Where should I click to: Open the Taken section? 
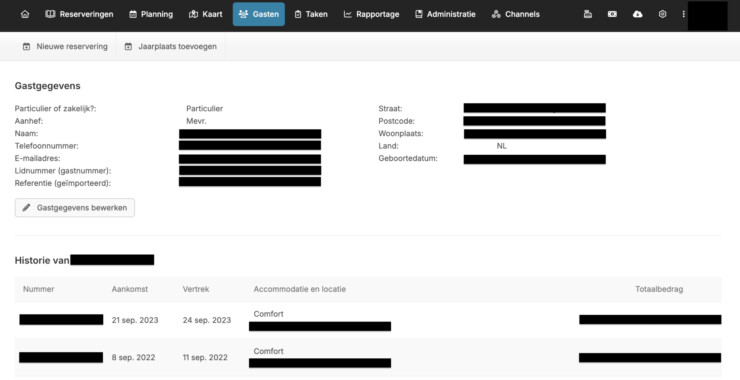point(311,14)
